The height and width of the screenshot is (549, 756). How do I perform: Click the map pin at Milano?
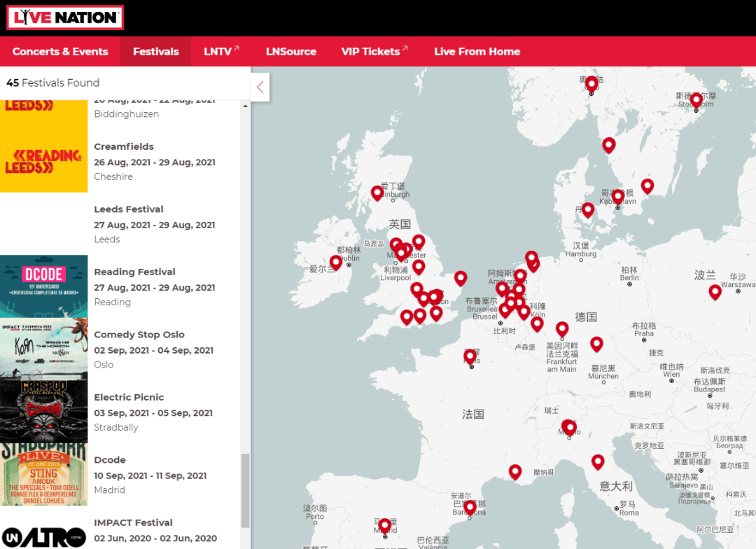[x=569, y=429]
